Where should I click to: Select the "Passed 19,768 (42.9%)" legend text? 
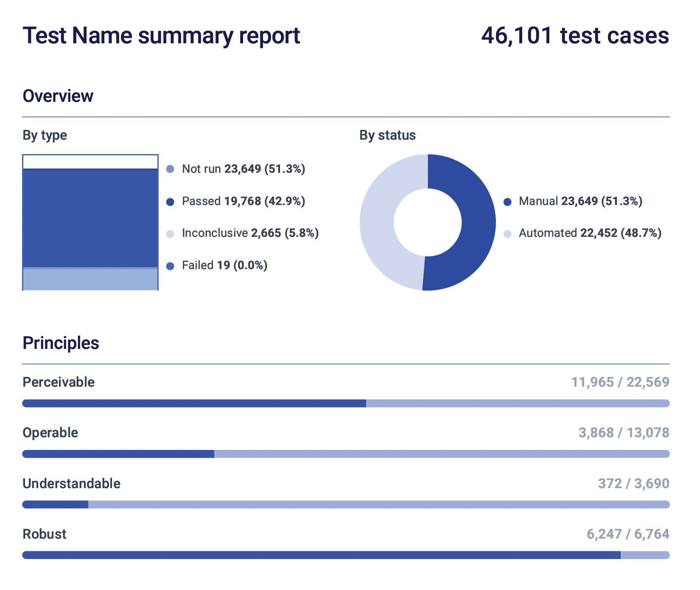click(x=244, y=201)
